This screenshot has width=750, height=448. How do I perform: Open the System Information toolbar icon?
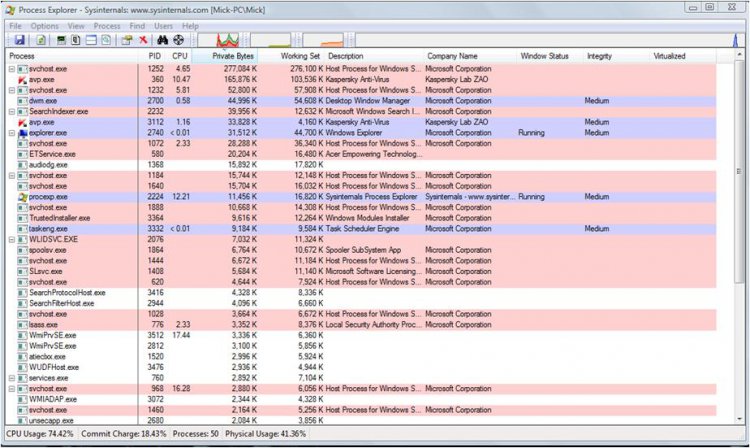pos(61,40)
